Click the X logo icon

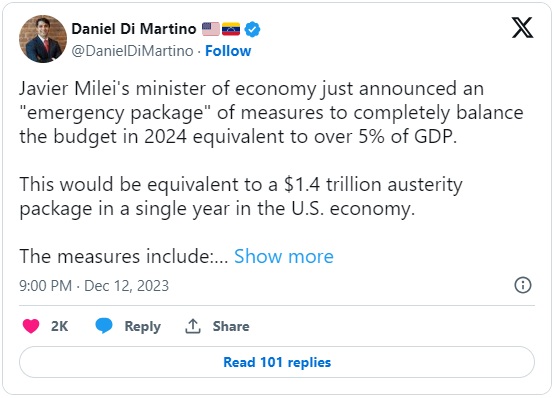[522, 28]
